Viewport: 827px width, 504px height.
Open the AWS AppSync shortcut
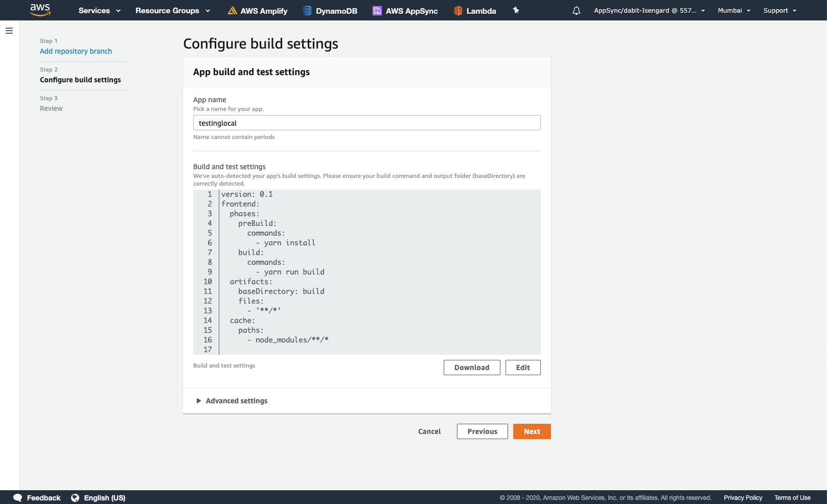[405, 11]
